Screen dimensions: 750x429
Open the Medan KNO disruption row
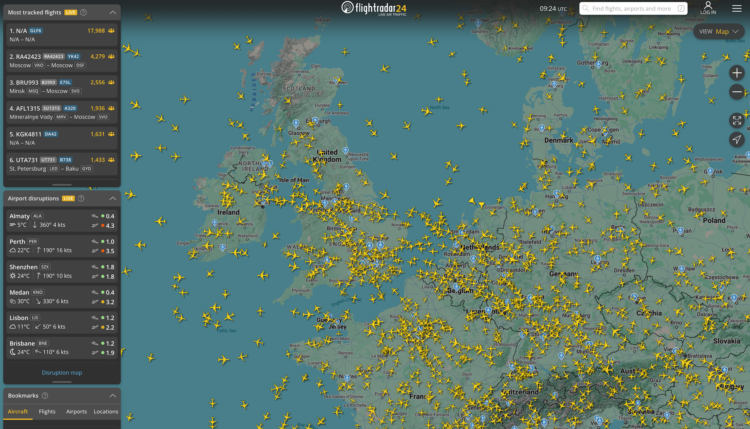tap(62, 297)
